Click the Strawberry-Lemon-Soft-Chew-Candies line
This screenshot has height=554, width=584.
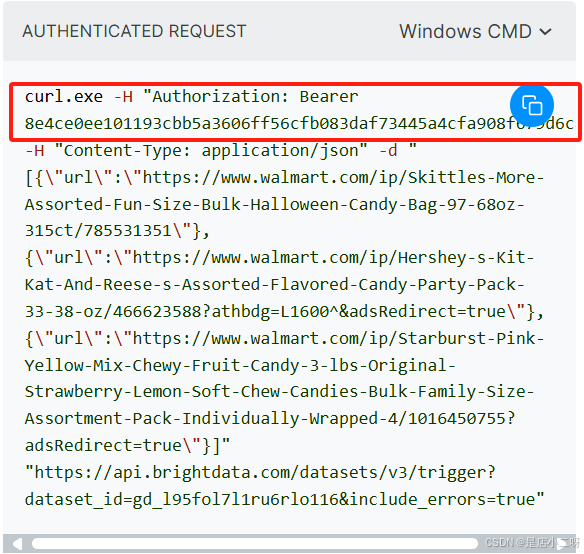(279, 392)
